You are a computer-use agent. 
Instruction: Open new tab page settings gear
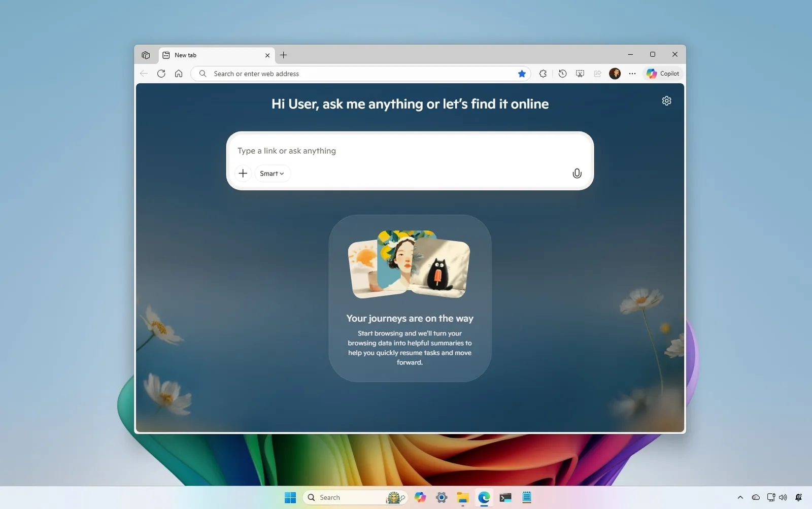click(x=666, y=100)
